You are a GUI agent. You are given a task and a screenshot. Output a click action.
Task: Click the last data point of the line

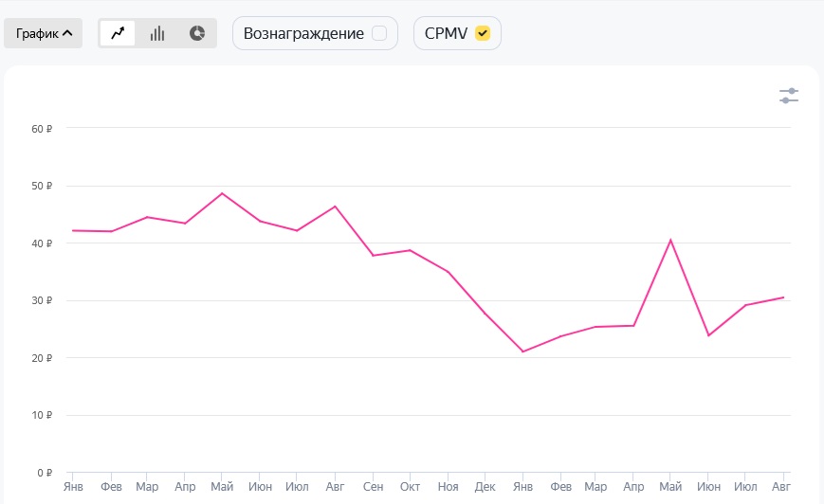pyautogui.click(x=783, y=297)
